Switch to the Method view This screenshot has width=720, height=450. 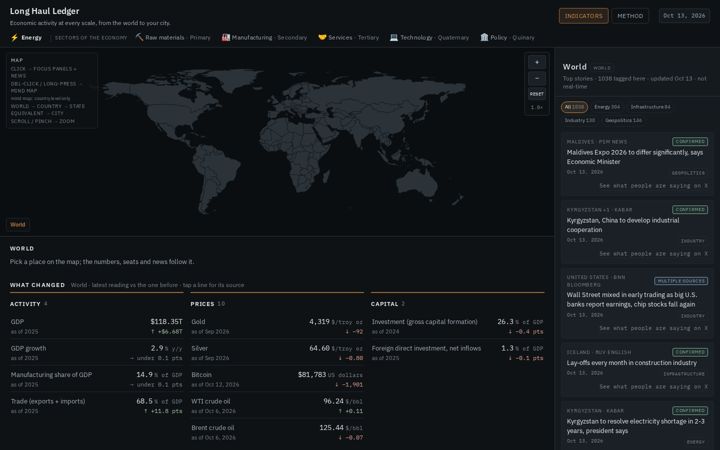click(630, 16)
